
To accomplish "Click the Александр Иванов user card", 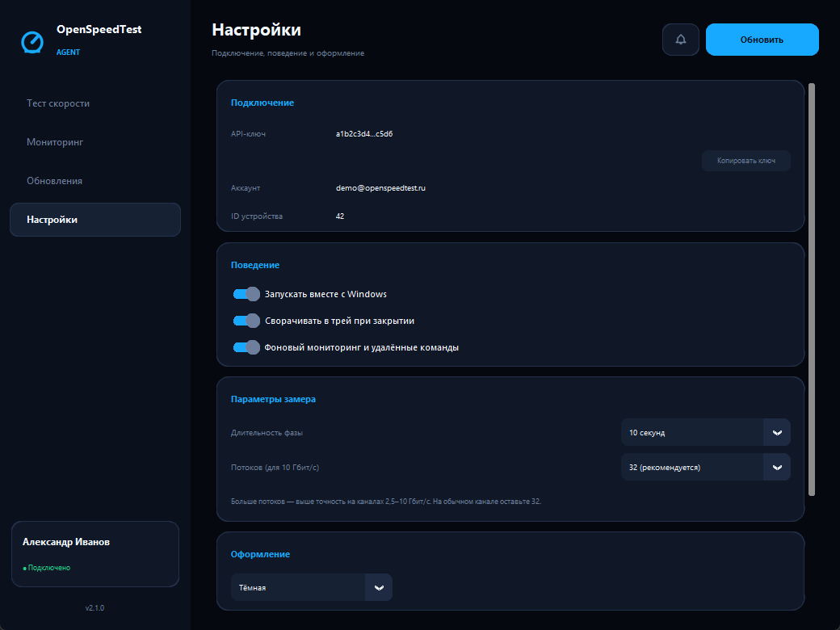I will pyautogui.click(x=95, y=554).
